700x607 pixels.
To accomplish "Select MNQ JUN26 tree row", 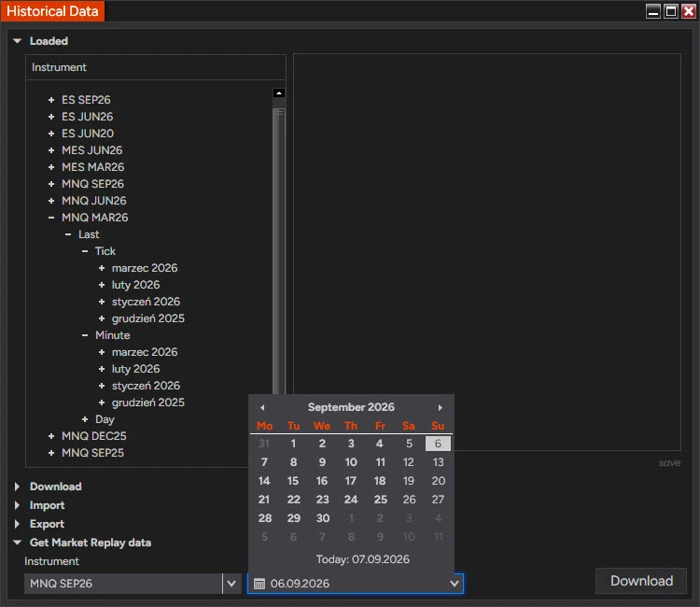I will click(x=93, y=201).
